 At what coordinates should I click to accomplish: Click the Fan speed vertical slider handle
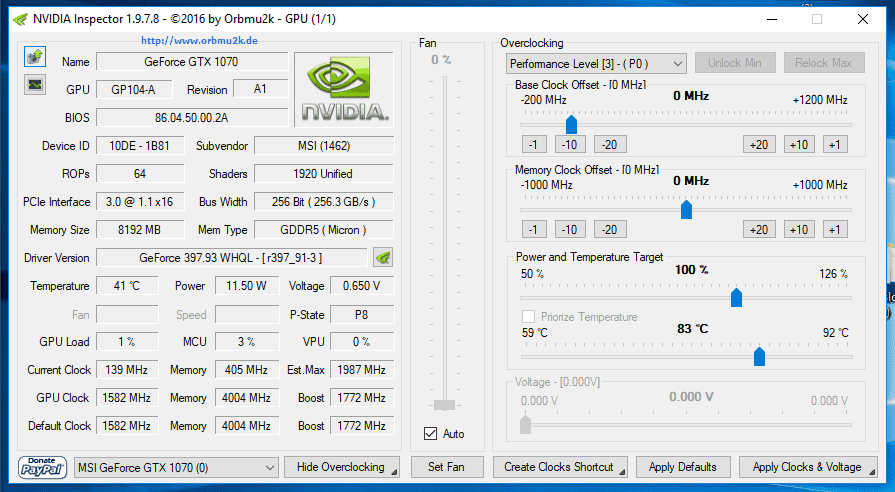[x=445, y=405]
